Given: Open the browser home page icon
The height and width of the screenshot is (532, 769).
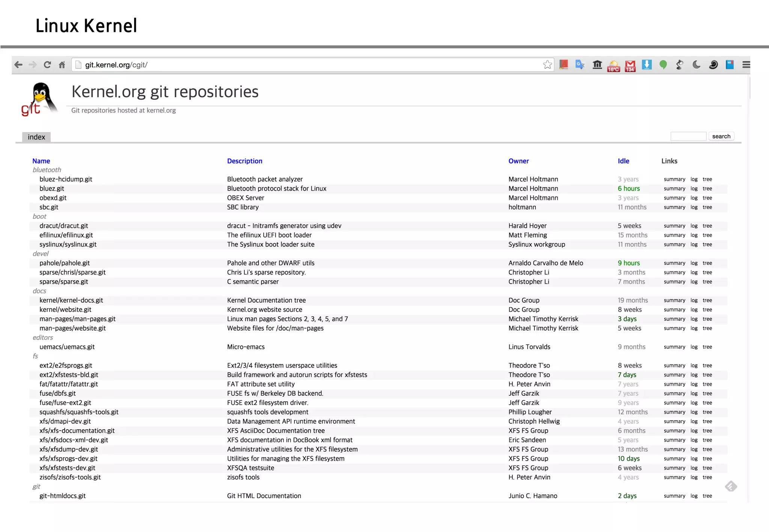Looking at the screenshot, I should (62, 65).
